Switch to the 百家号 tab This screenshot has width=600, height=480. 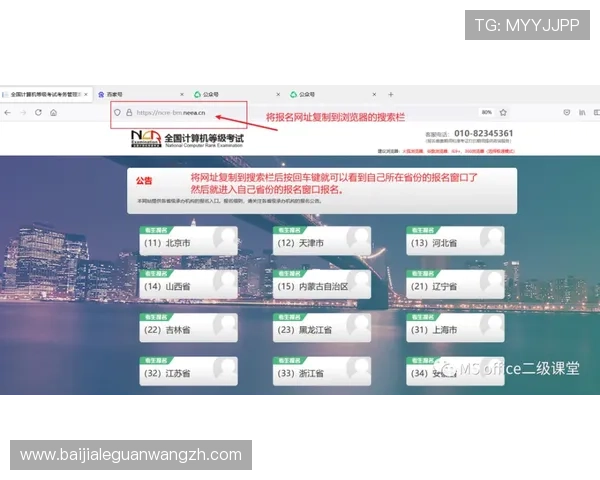point(141,95)
